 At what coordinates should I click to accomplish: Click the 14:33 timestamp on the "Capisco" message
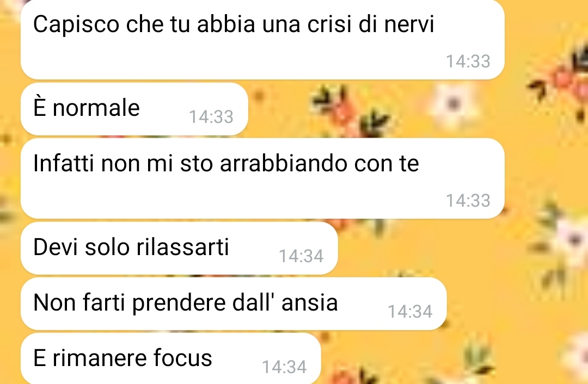(x=468, y=61)
